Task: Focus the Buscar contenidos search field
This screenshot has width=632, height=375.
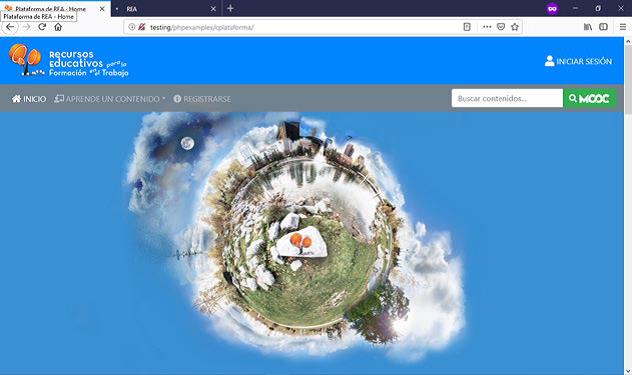Action: click(507, 98)
